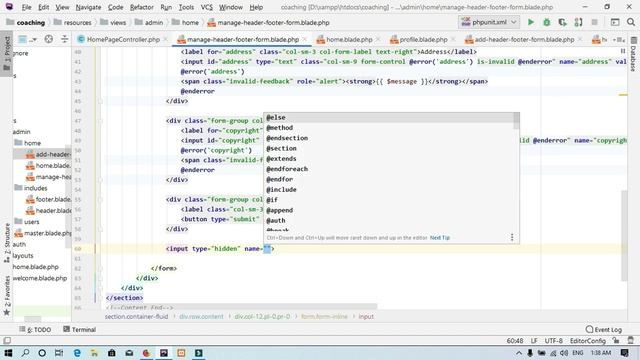The height and width of the screenshot is (360, 640).
Task: Open the profiler run icon
Action: 578,22
